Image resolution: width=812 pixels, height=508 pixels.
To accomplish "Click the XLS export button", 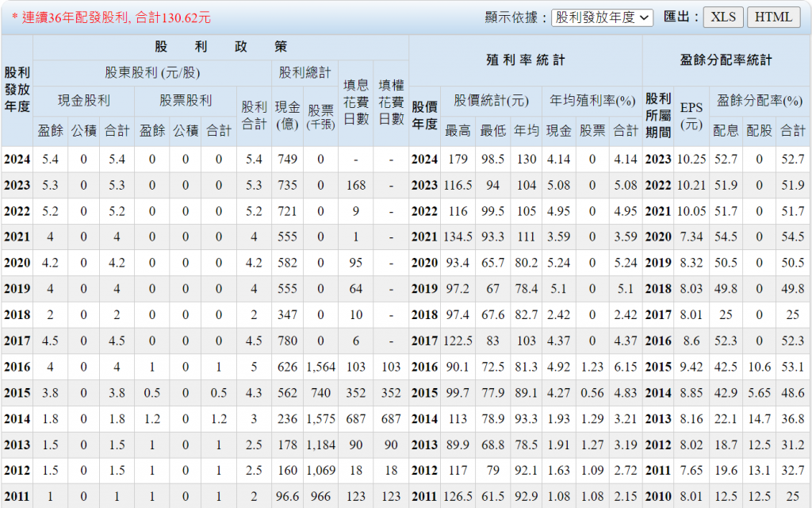I will pyautogui.click(x=722, y=17).
